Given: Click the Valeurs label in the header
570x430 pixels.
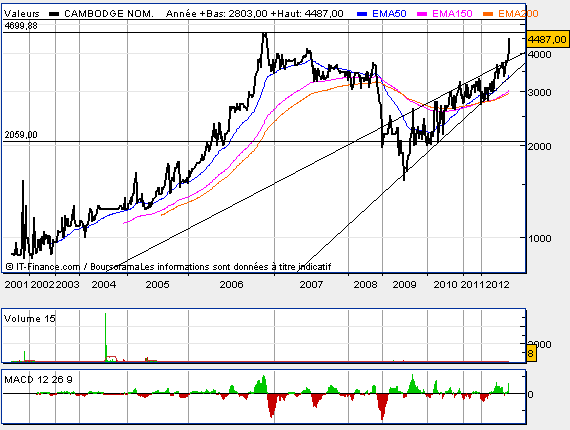Looking at the screenshot, I should pyautogui.click(x=21, y=14).
